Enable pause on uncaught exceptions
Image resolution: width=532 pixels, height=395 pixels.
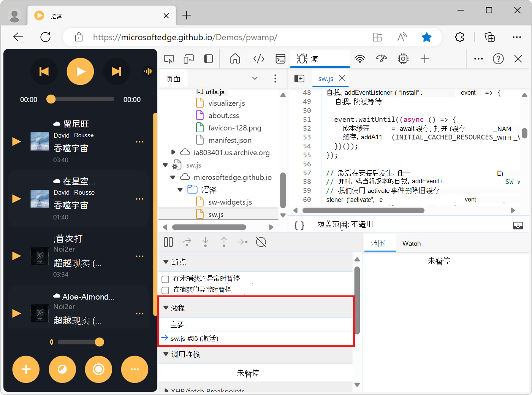165,279
